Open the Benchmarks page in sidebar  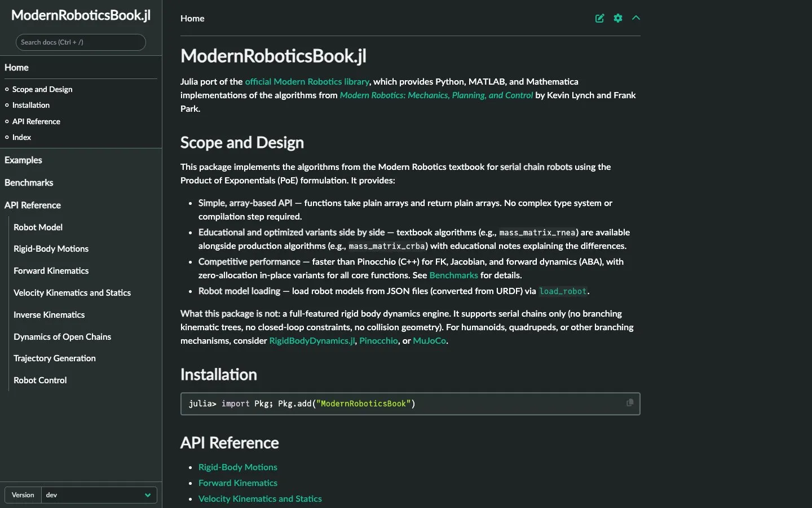coord(29,182)
